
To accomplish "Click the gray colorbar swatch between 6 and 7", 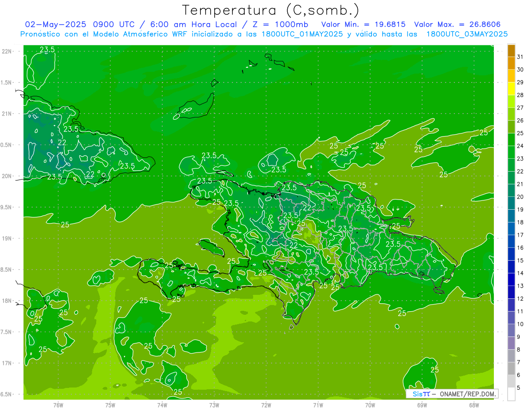I will [x=511, y=368].
